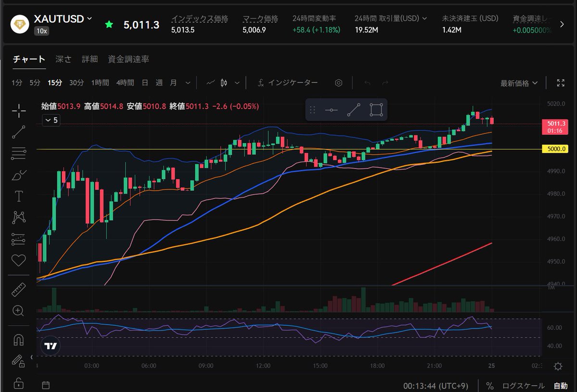Switch to the 深さ tab
This screenshot has height=392, width=577.
pyautogui.click(x=63, y=59)
